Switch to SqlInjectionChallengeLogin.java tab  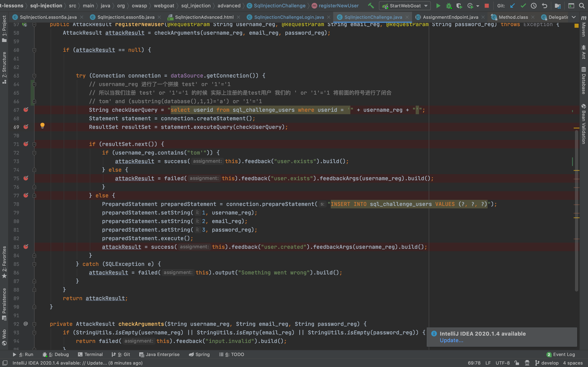point(289,17)
